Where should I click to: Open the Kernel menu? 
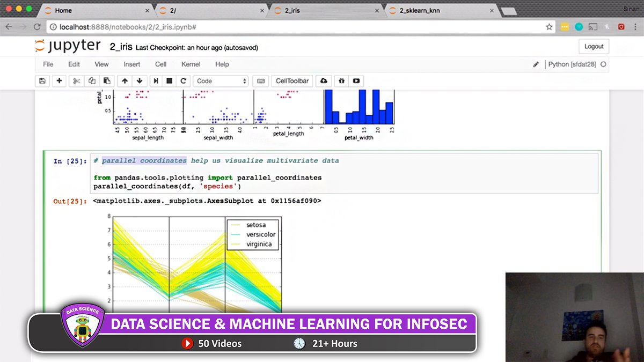pos(191,64)
